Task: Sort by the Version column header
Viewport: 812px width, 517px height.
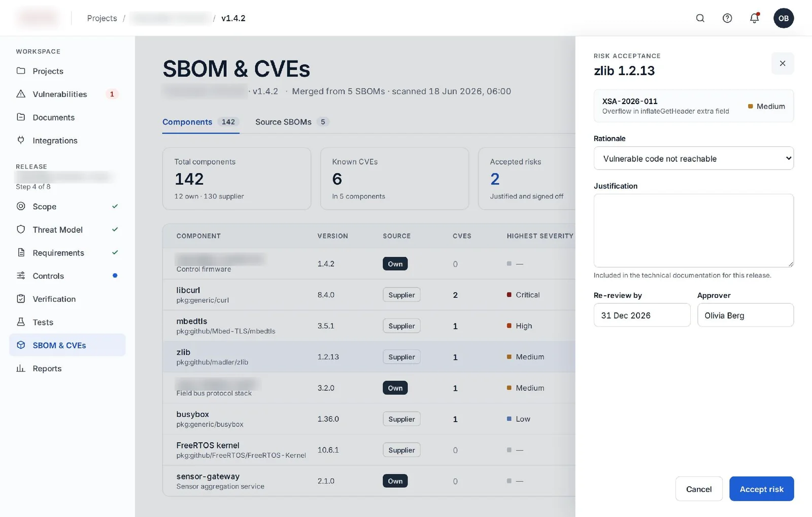Action: click(x=332, y=236)
